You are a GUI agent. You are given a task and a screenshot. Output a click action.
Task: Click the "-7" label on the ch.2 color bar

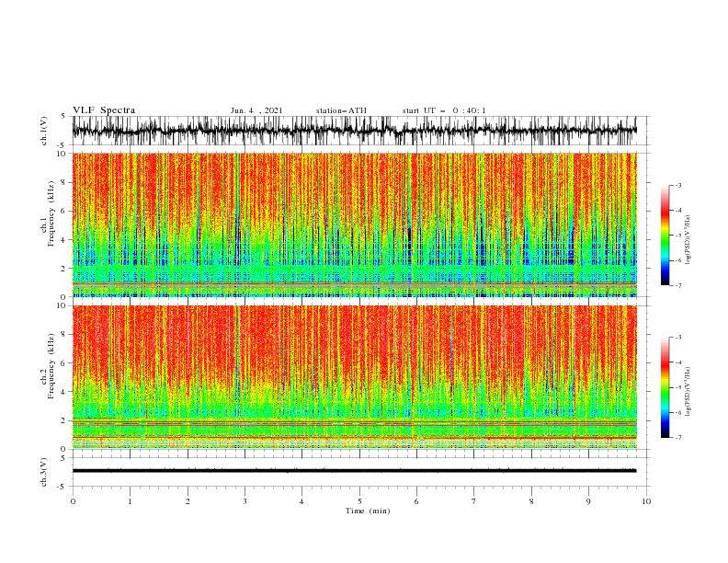pos(678,437)
